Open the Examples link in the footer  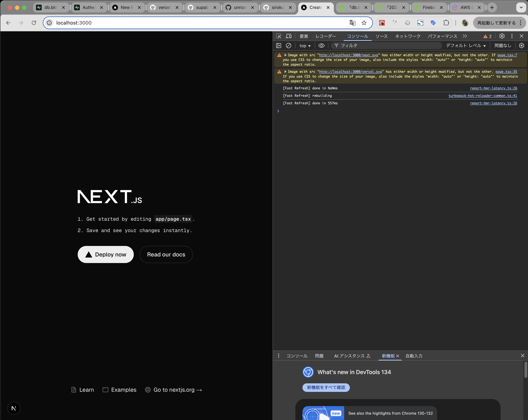tap(120, 390)
